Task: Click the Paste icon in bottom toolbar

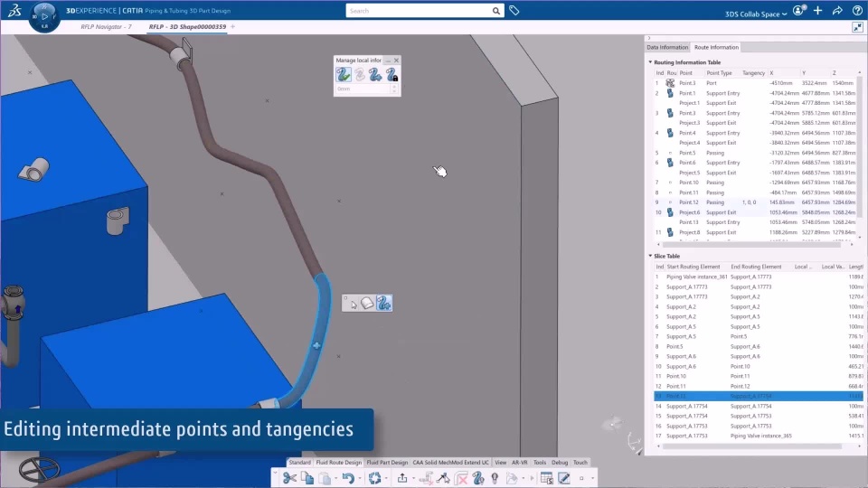Action: [325, 478]
